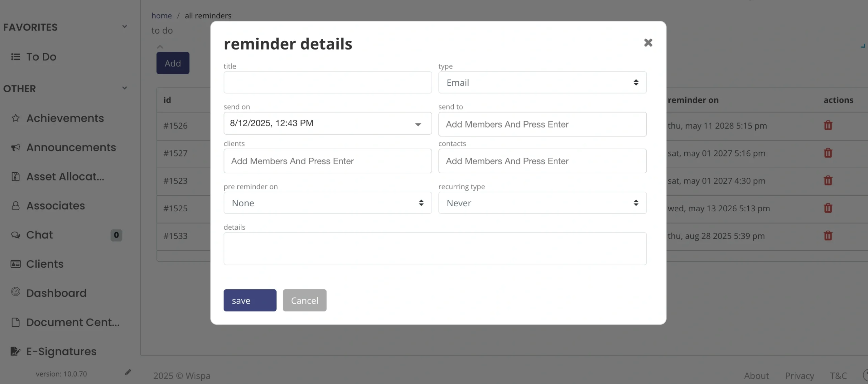Close the reminder details dialog
The width and height of the screenshot is (868, 384).
pos(648,43)
